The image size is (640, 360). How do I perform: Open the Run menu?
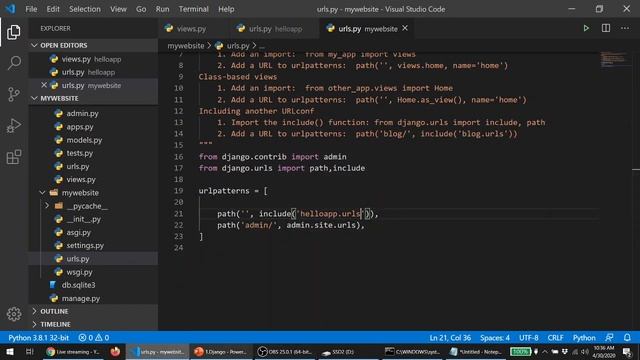coord(162,9)
